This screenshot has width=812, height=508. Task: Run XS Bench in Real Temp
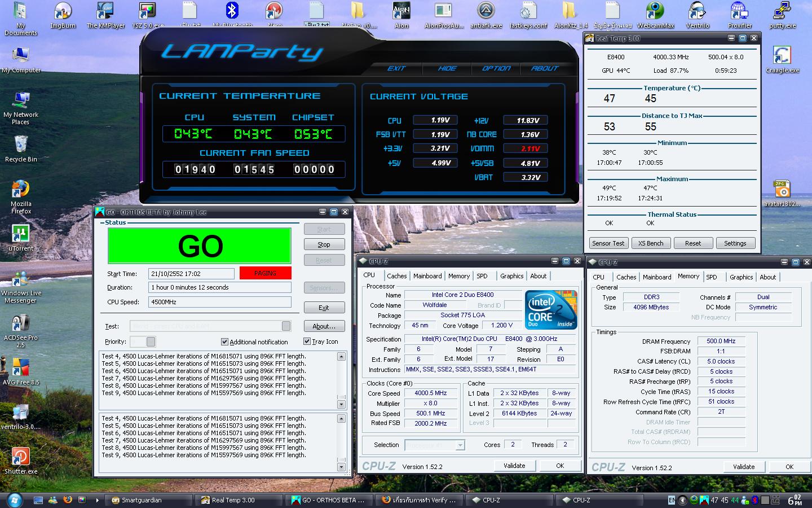click(x=651, y=243)
